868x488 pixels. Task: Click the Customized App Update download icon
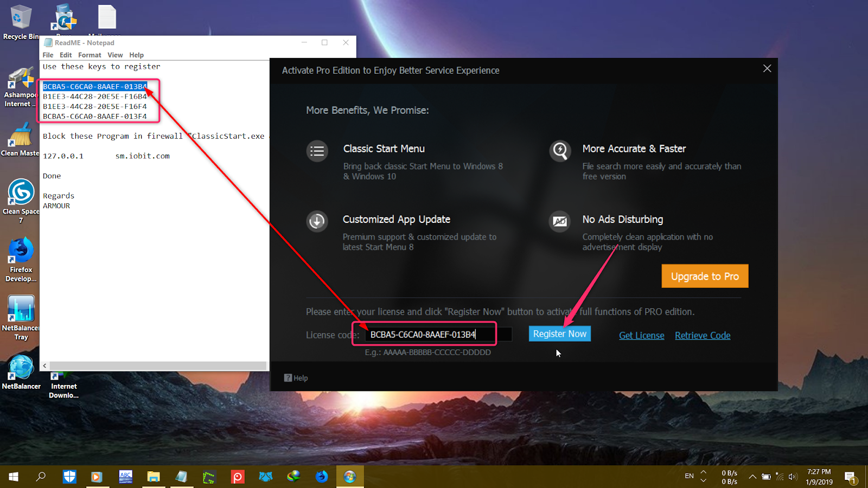(317, 221)
